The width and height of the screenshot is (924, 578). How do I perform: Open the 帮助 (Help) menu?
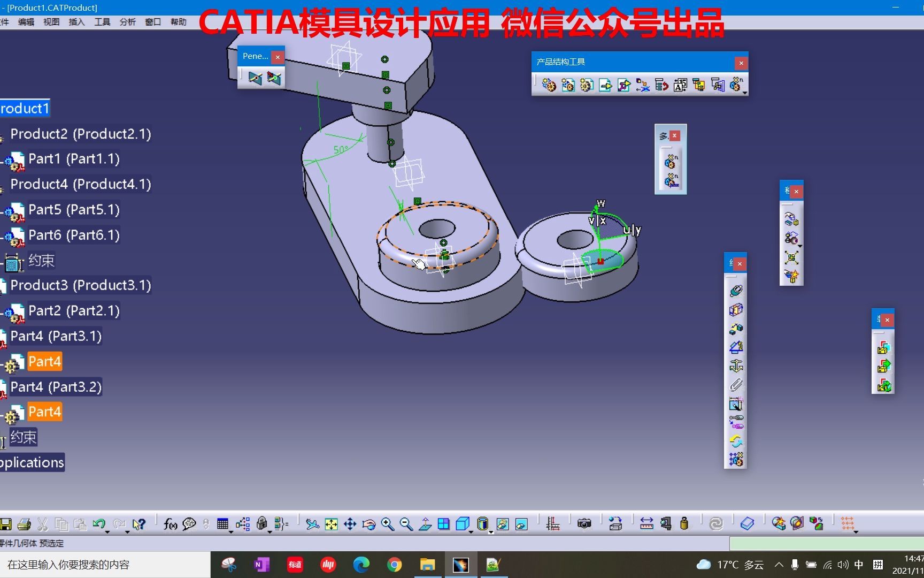click(179, 22)
